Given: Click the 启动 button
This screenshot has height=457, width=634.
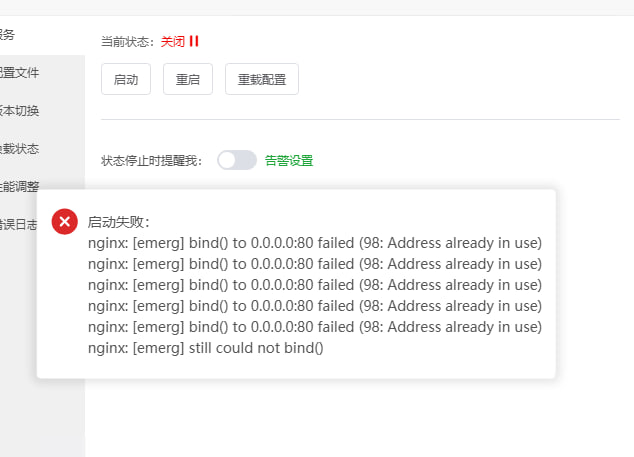Looking at the screenshot, I should 126,79.
